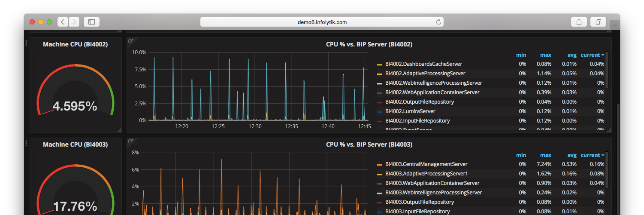Toggle BI4003 legend current sort arrow
Screen dimensions: 644x215
602,155
